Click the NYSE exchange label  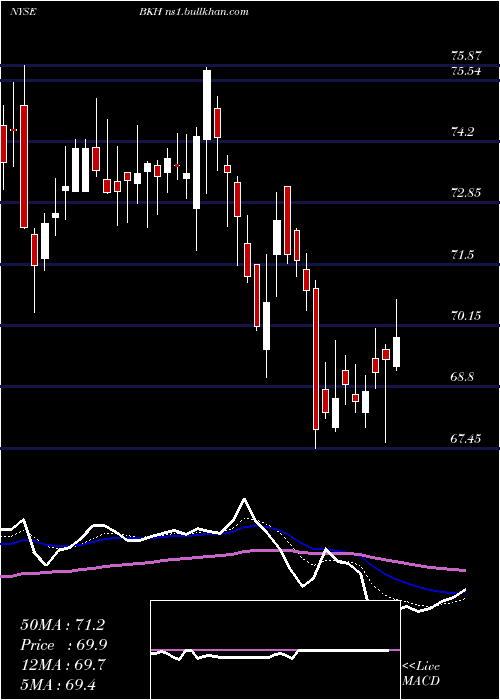tap(23, 12)
